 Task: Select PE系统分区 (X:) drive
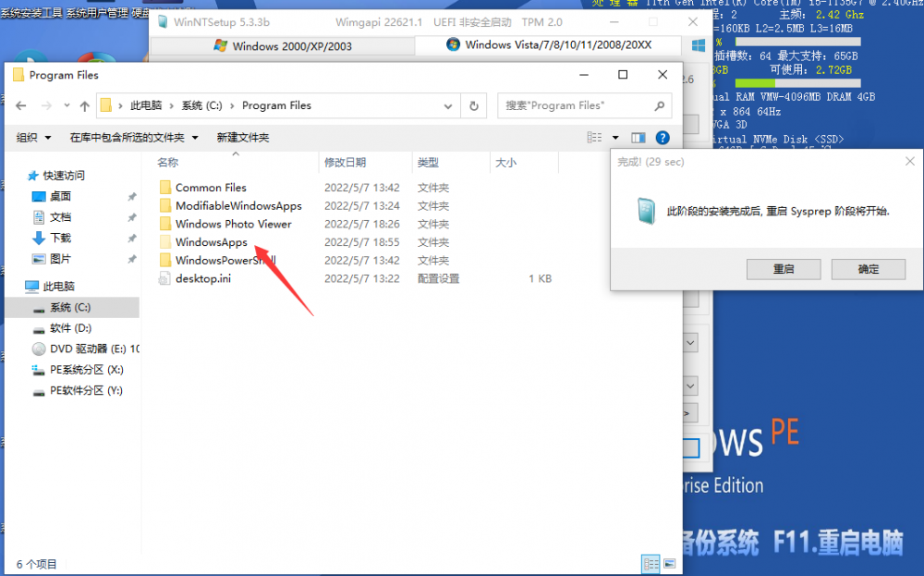pyautogui.click(x=86, y=370)
